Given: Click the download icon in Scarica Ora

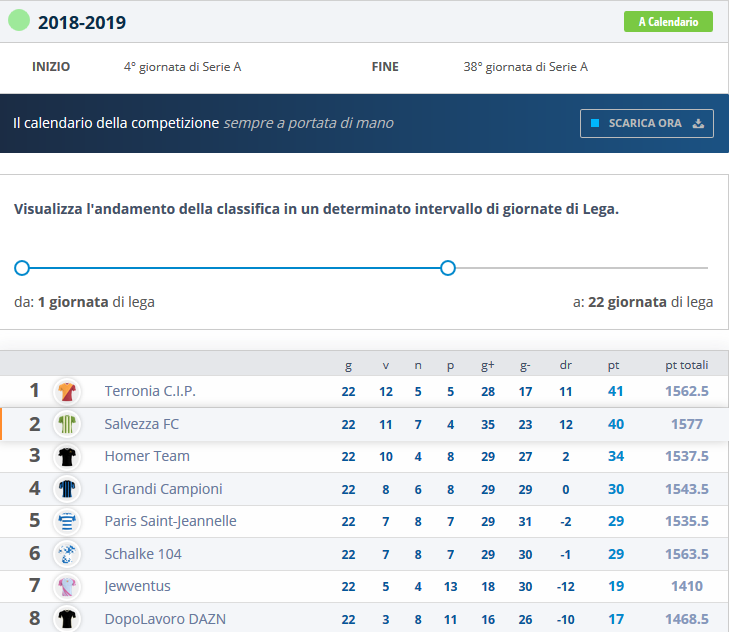Looking at the screenshot, I should pos(698,123).
